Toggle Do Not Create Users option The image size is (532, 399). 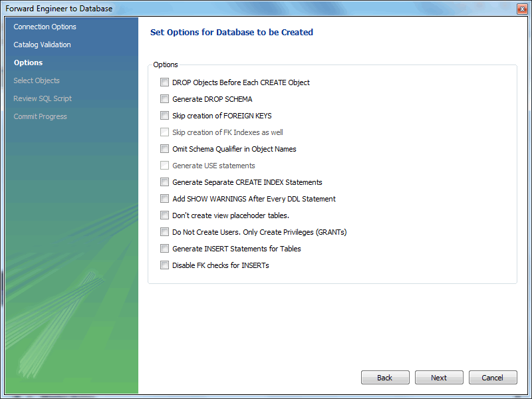164,232
